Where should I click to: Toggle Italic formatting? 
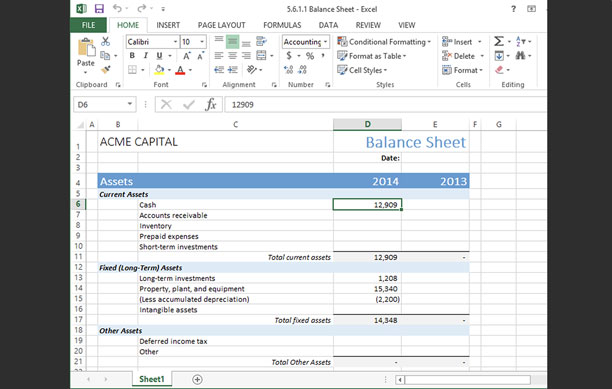[146, 56]
